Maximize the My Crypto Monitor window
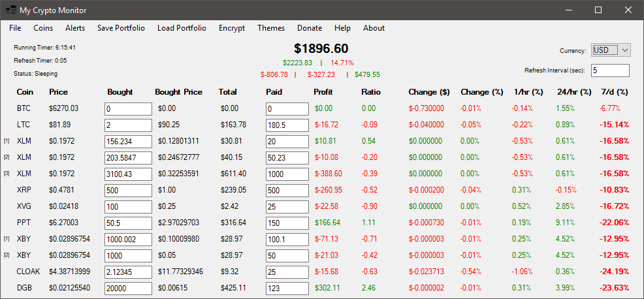 [x=598, y=10]
